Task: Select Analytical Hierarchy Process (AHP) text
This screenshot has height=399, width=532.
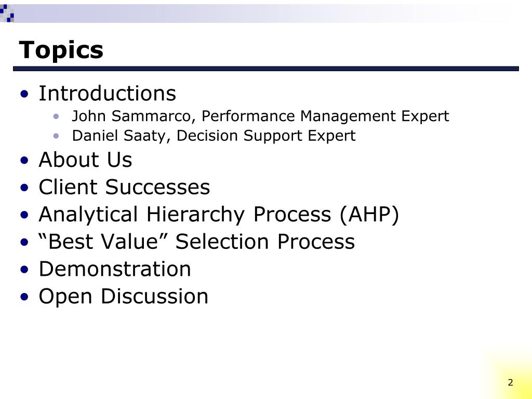Action: pyautogui.click(x=219, y=215)
